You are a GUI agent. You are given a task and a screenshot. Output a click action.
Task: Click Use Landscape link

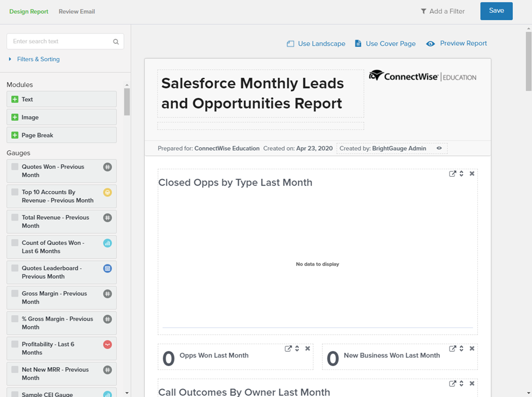pyautogui.click(x=316, y=44)
